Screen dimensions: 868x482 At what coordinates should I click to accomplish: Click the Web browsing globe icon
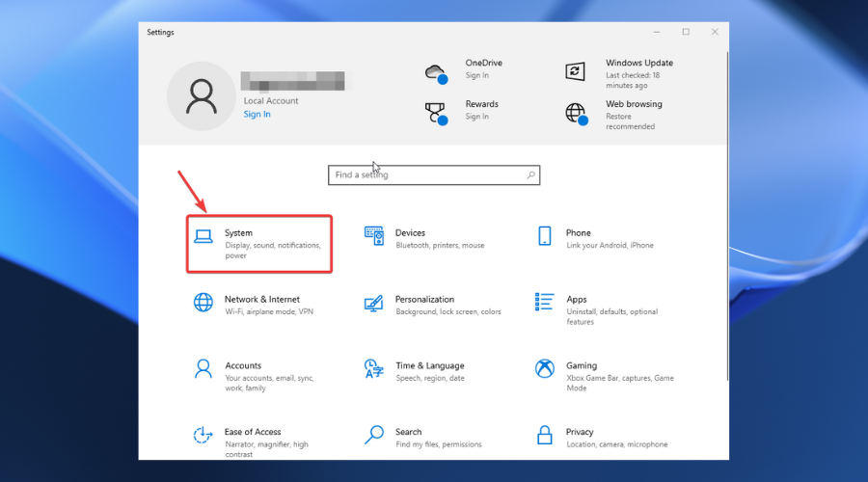577,114
